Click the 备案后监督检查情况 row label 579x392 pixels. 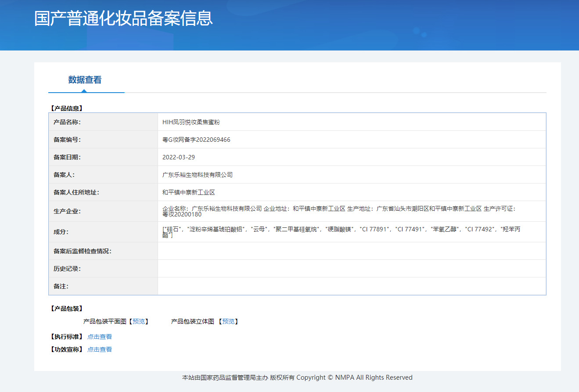click(83, 251)
